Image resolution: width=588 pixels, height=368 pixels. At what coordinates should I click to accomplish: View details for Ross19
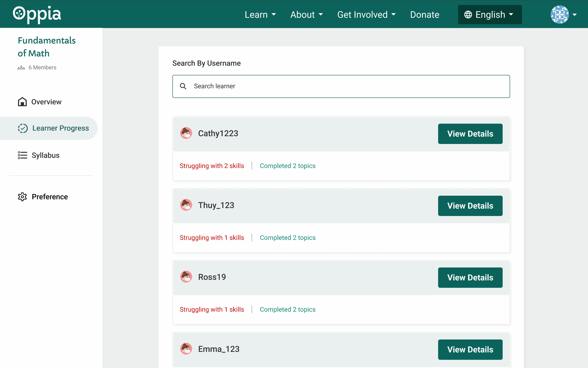point(470,277)
